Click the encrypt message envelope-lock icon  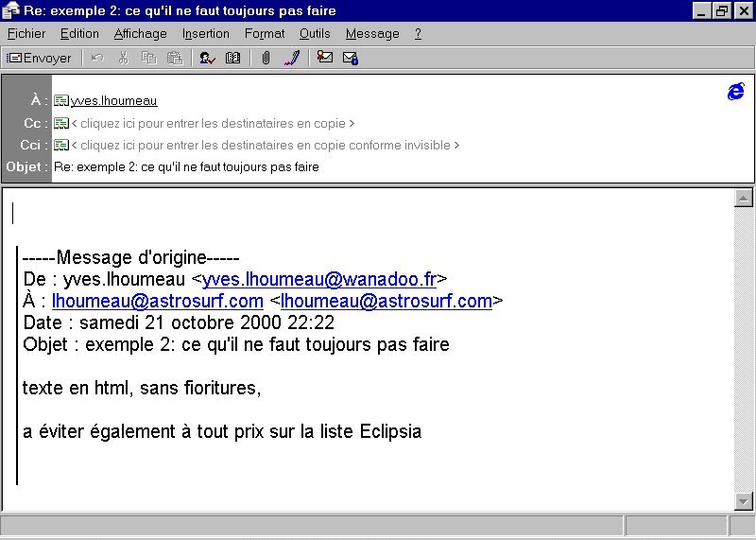click(351, 58)
